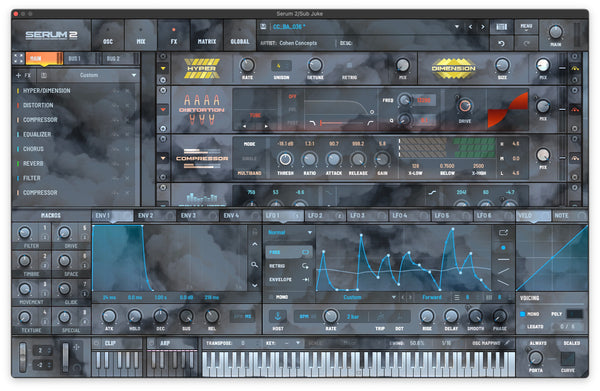Adjust the distortion DRIVE knob

tap(465, 106)
